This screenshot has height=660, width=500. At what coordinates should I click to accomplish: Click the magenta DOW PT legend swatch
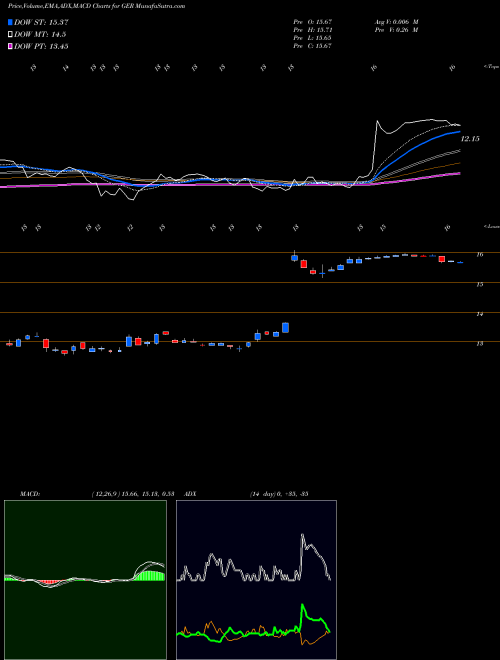pos(10,47)
